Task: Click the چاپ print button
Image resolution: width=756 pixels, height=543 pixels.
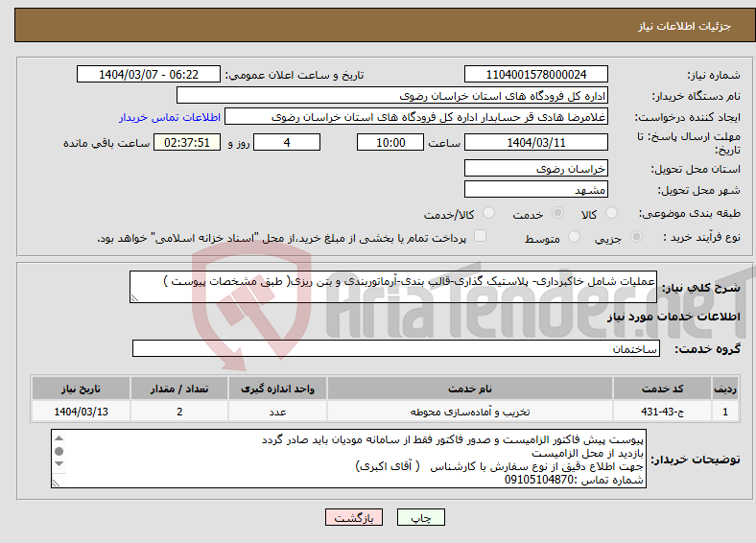Action: (x=421, y=517)
